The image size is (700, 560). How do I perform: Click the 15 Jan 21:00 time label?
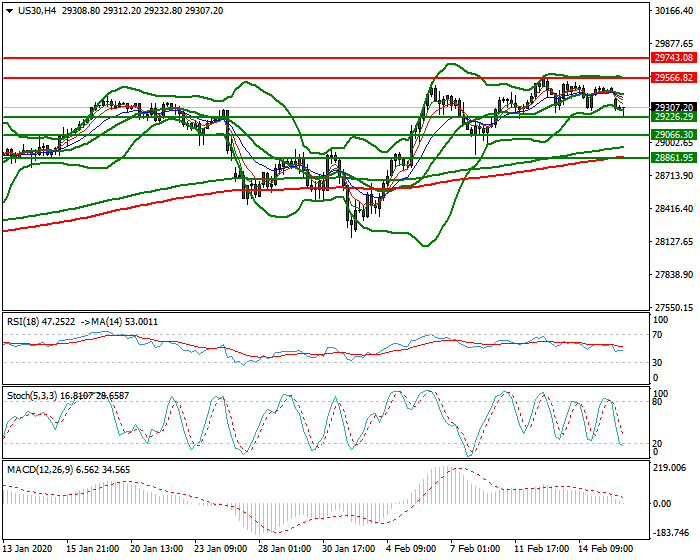coord(93,549)
